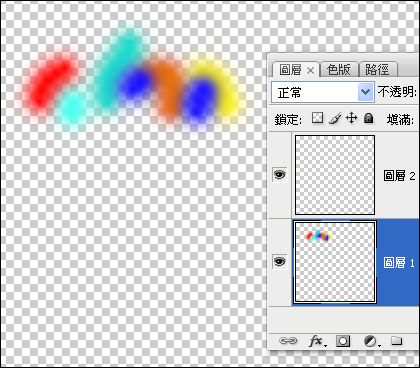
Task: Add a layer mask
Action: click(343, 341)
